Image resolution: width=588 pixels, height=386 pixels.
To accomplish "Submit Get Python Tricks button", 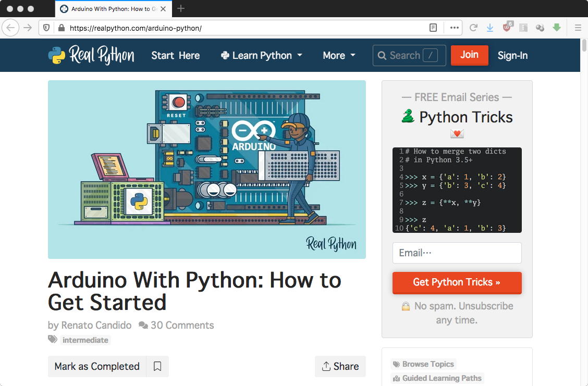I will click(x=457, y=282).
